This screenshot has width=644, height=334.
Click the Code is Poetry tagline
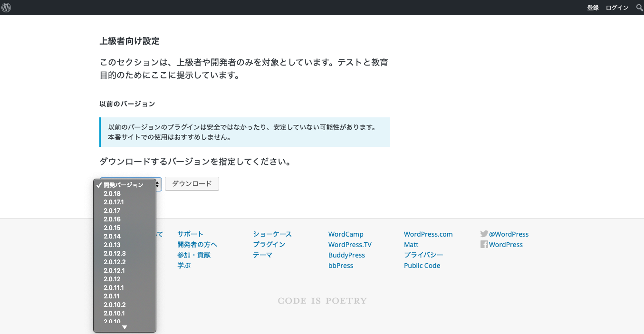pos(322,301)
